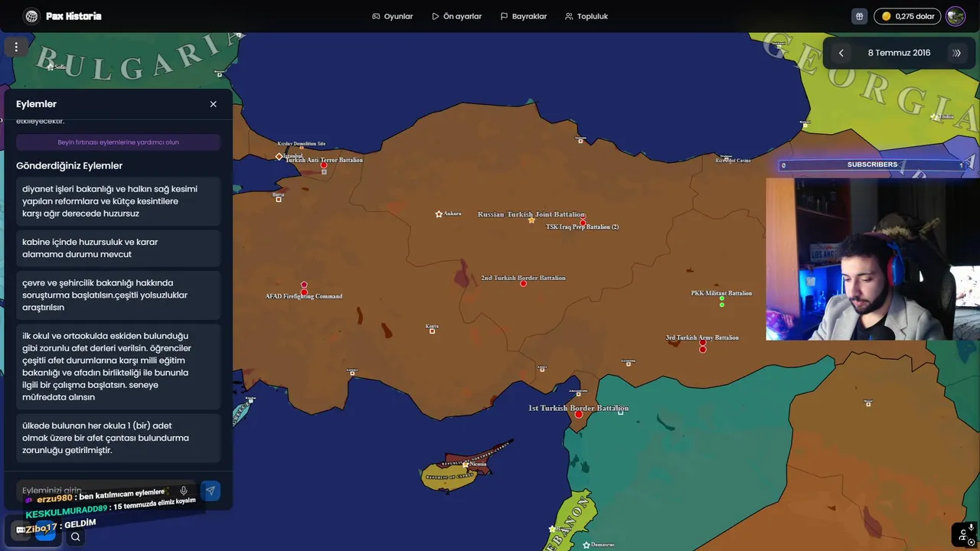Screen dimensions: 980x551
Task: Open the Topluluk menu
Action: [586, 16]
